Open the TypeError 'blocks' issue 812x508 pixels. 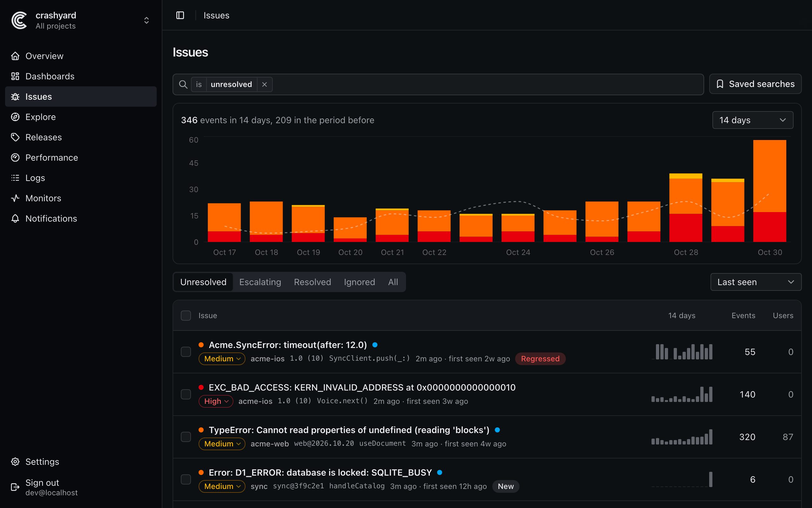(349, 430)
